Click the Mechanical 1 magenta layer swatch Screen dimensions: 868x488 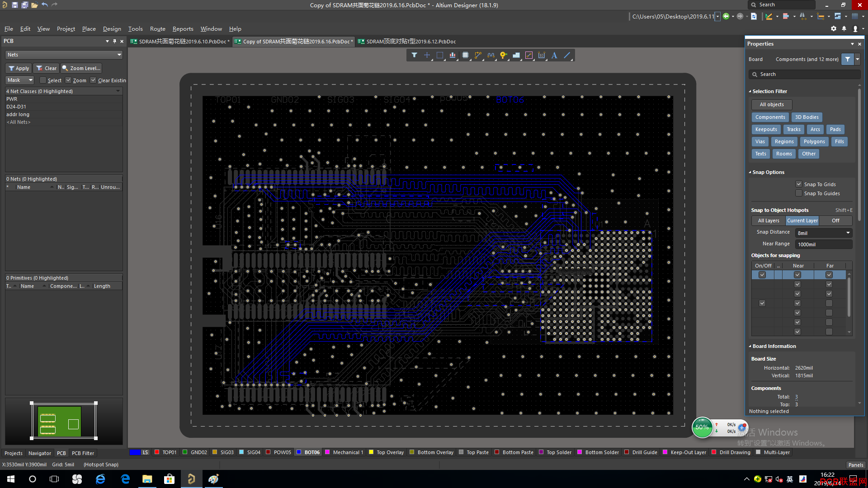327,452
